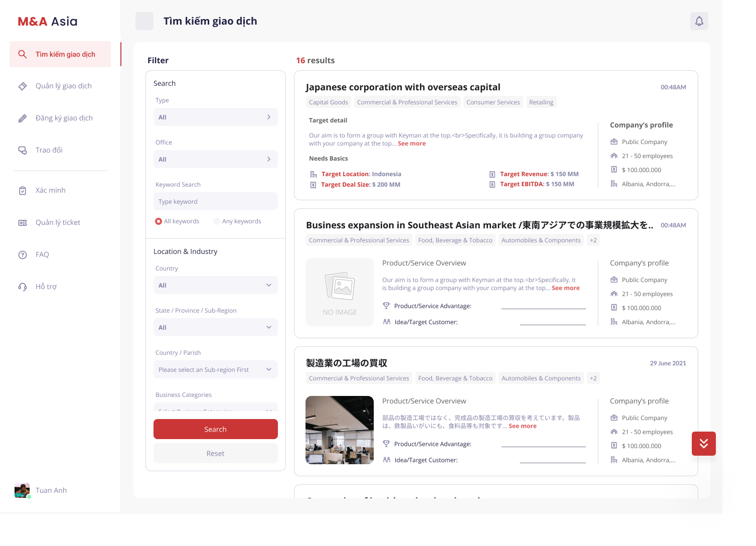Expand +2 tags on Business expansion card
Screen dimensions: 756x546
point(593,240)
